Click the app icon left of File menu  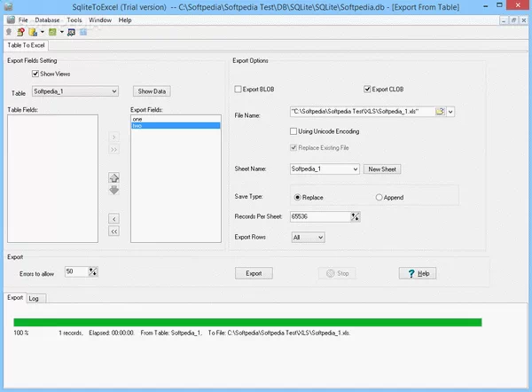click(9, 20)
